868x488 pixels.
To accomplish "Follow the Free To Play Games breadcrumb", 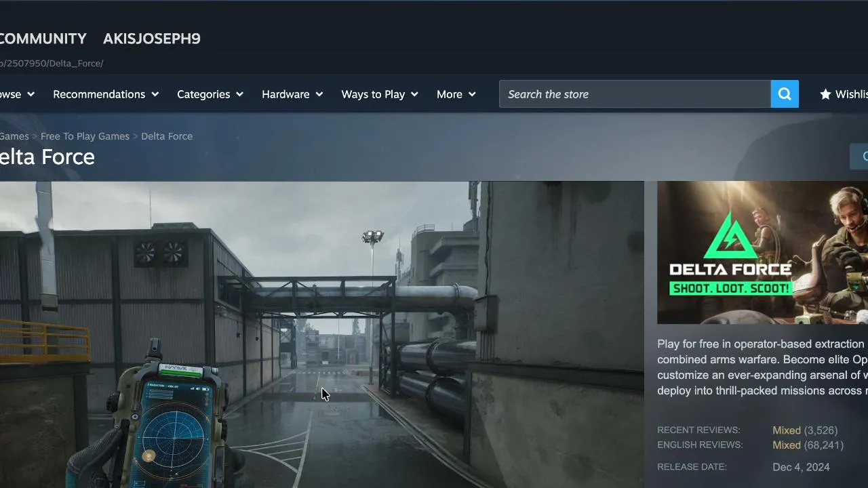I will [x=85, y=136].
